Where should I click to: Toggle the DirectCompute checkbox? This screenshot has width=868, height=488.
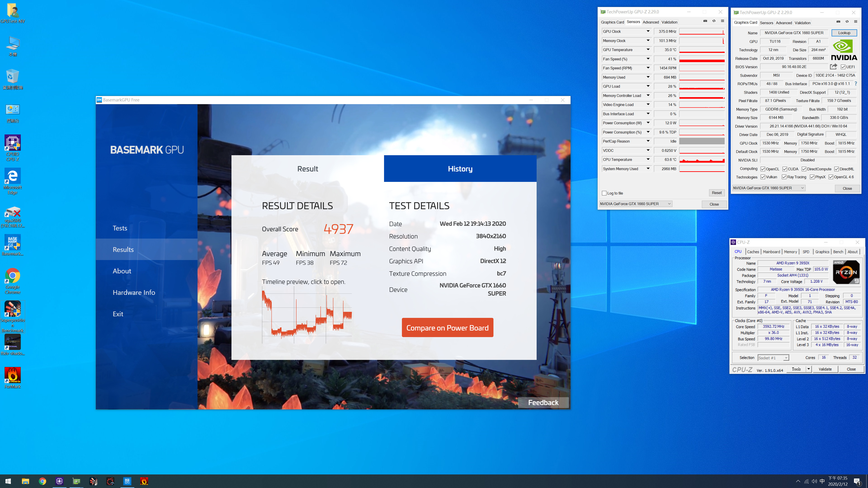(804, 169)
